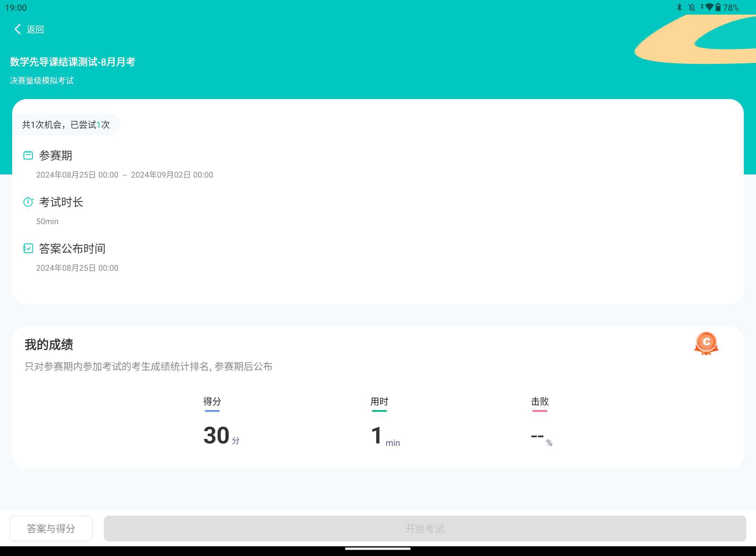Open the 答案与得分 button

point(51,528)
